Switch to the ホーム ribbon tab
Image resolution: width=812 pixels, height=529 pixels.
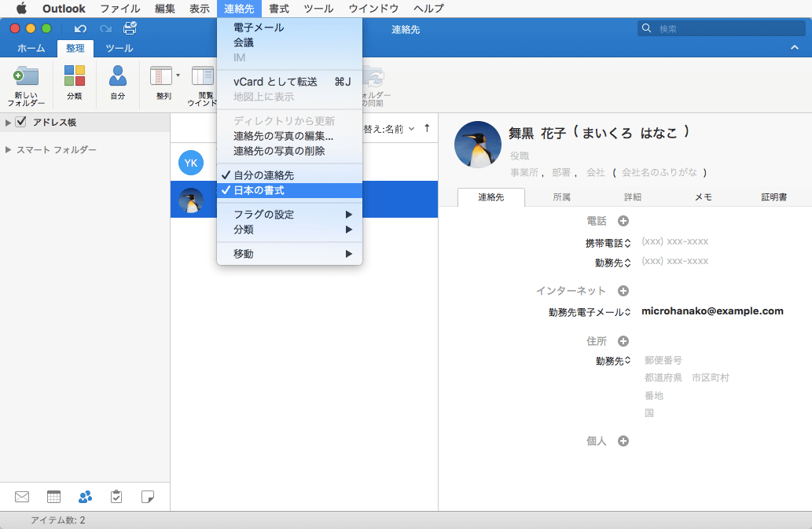31,48
